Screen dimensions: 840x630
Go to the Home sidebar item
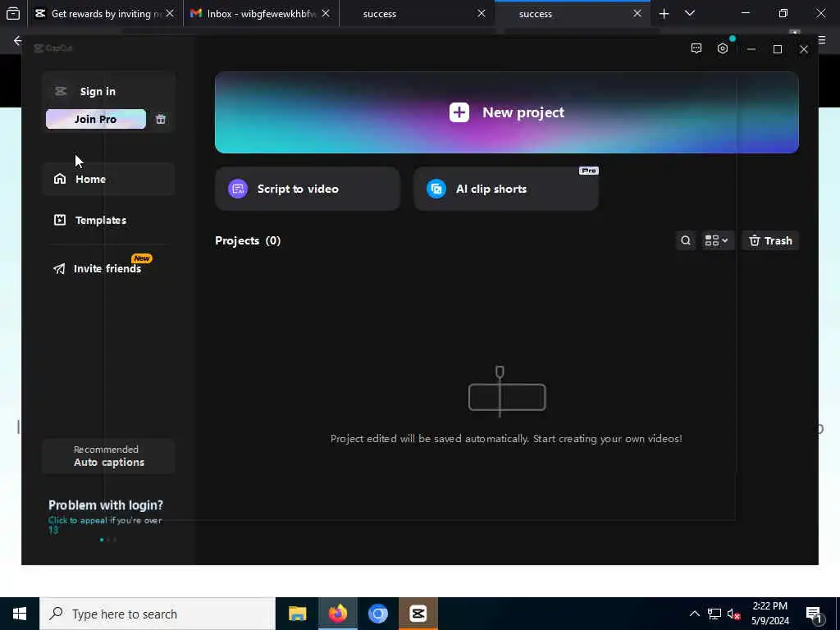coord(109,179)
